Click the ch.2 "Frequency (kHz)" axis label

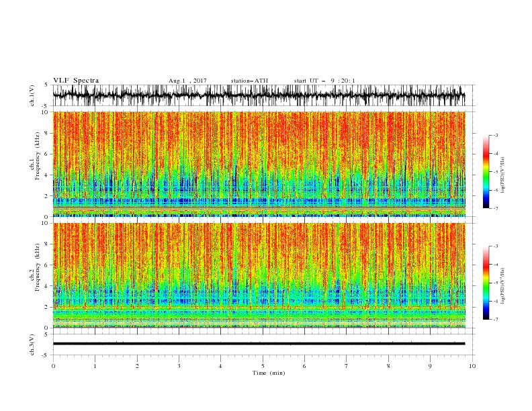37,267
